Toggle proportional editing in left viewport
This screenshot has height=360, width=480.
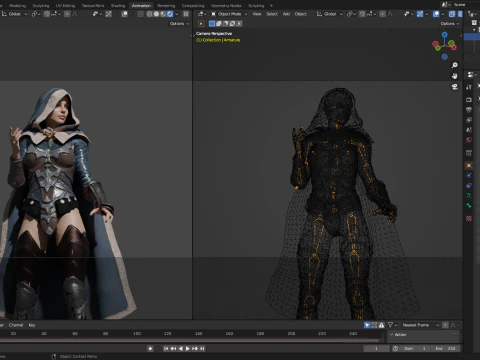[67, 14]
